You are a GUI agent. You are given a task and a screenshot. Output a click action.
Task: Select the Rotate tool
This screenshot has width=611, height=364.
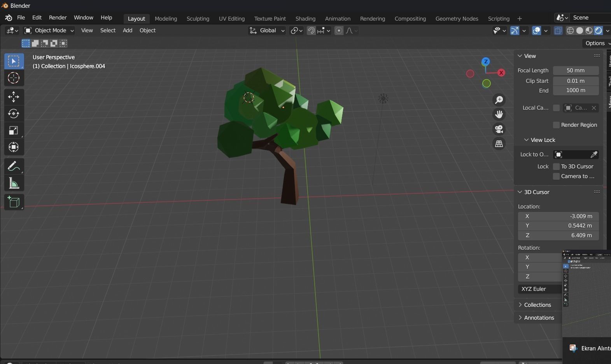coord(14,114)
